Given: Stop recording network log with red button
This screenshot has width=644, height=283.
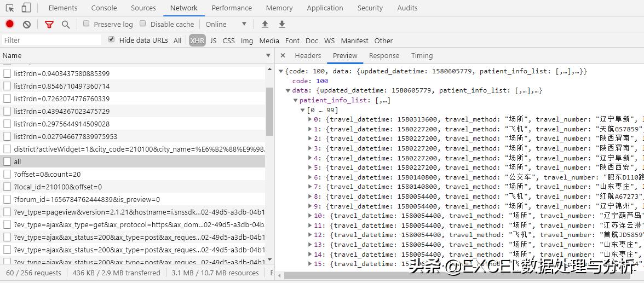Looking at the screenshot, I should point(10,24).
